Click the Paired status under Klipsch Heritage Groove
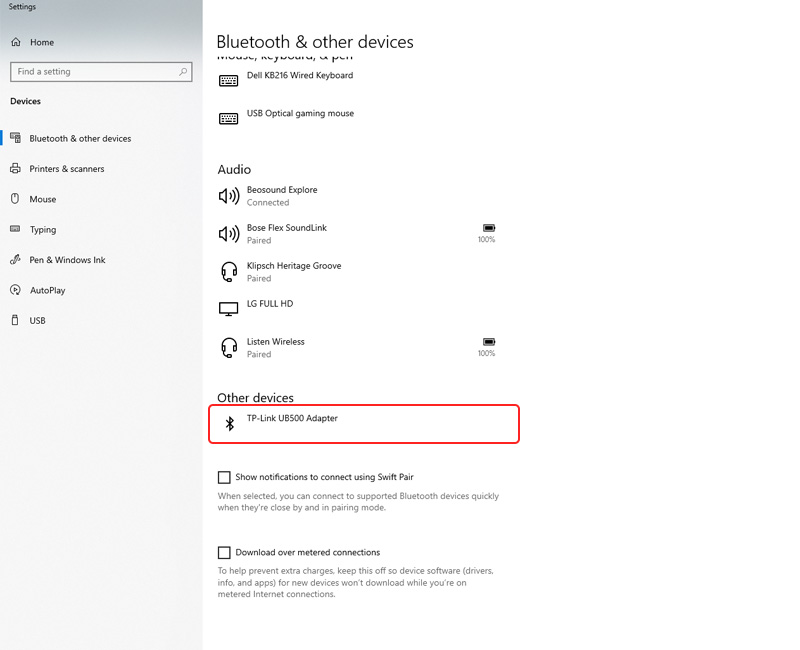 tap(259, 279)
